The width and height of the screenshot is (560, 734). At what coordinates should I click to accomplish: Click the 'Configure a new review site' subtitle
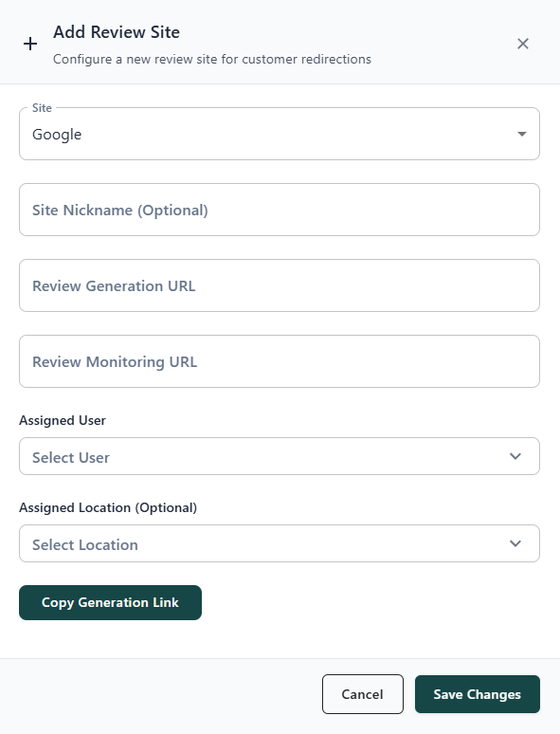[212, 60]
